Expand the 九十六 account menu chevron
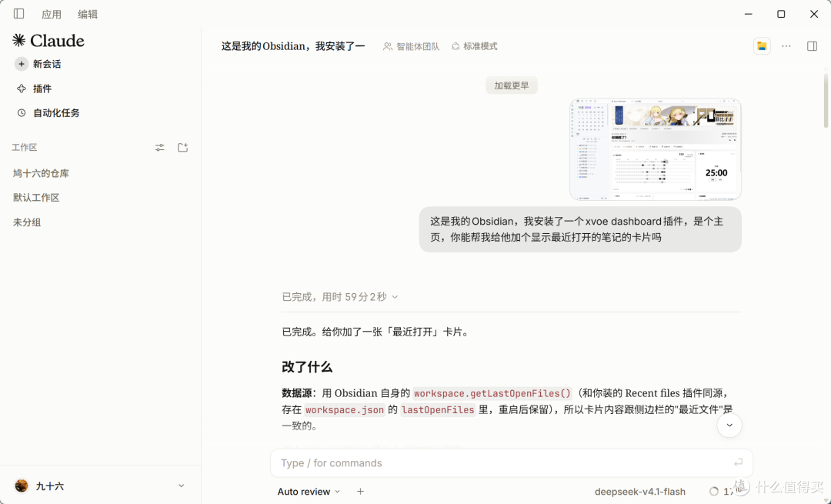This screenshot has height=504, width=831. (182, 486)
